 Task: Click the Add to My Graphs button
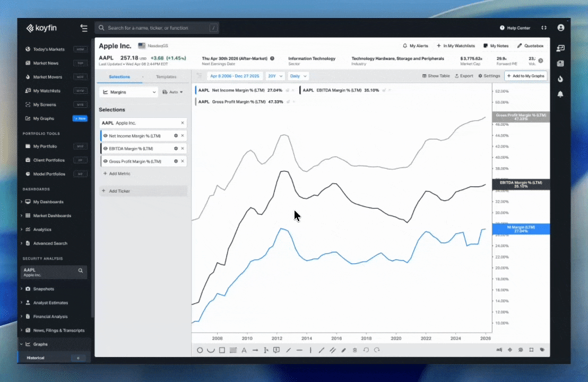[x=525, y=76]
